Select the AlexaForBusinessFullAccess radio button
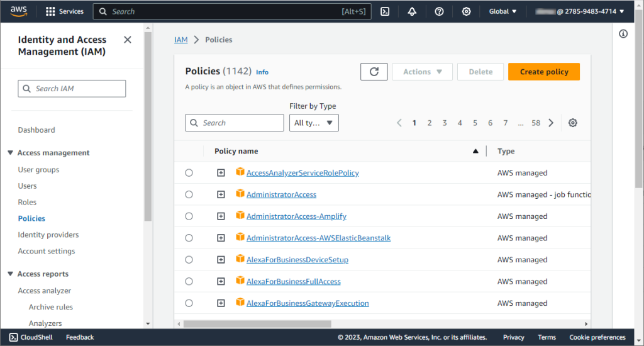This screenshot has height=346, width=644. [189, 281]
